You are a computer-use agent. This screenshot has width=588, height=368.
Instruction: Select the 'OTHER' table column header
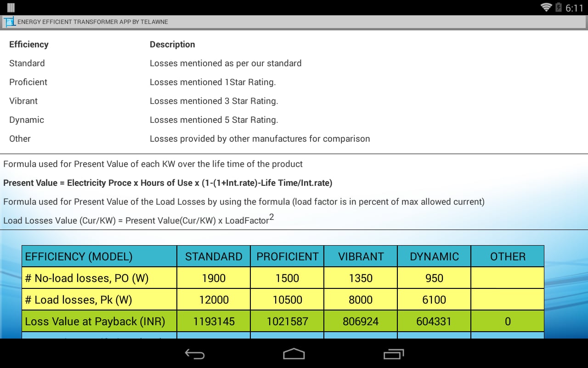point(508,256)
